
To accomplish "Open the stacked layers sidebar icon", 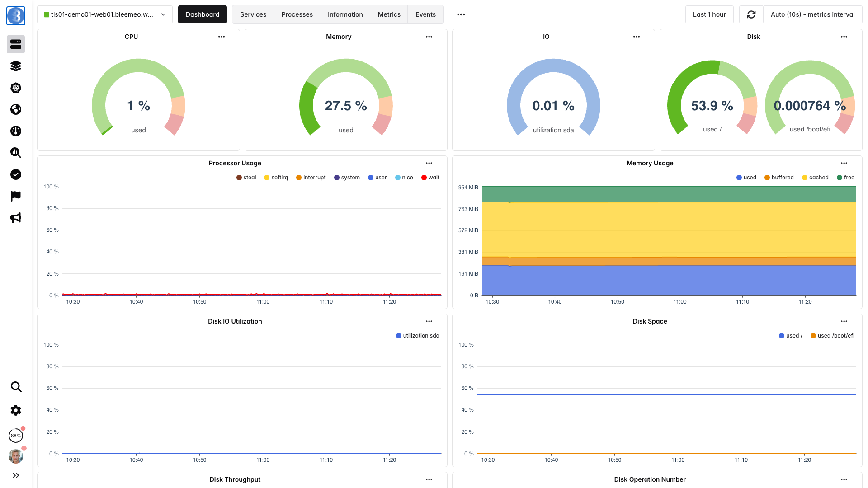I will click(x=16, y=66).
